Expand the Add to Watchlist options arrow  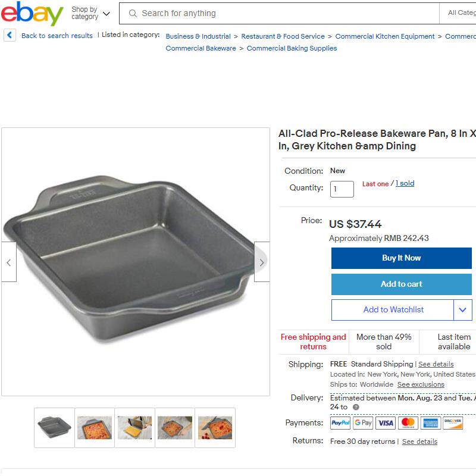(x=463, y=310)
